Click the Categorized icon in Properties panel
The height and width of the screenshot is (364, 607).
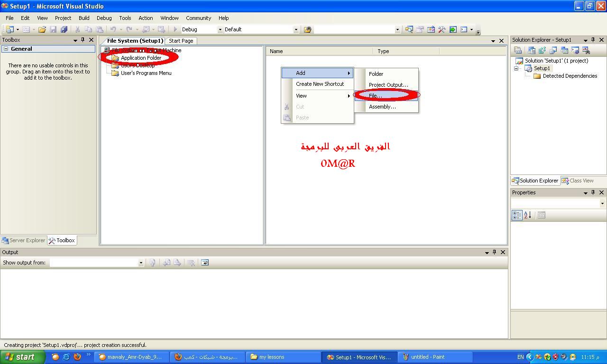tap(517, 215)
